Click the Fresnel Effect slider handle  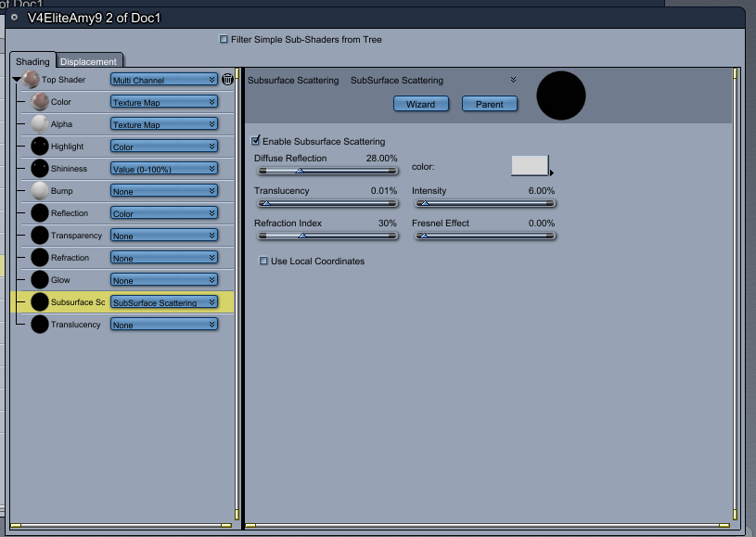[x=424, y=236]
